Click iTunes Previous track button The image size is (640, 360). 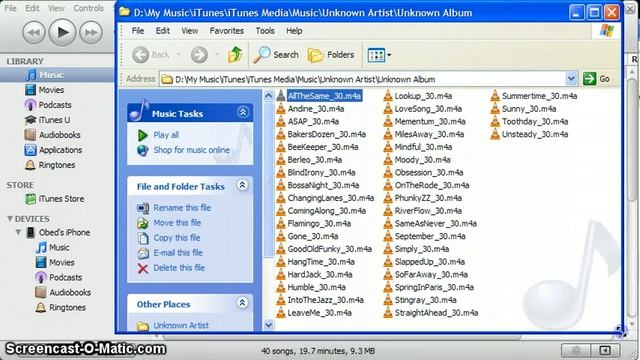tap(33, 32)
